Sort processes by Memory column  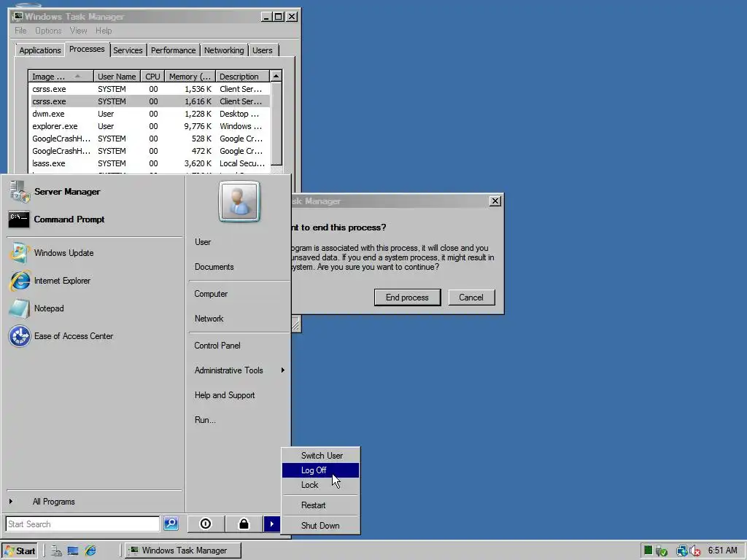tap(190, 76)
